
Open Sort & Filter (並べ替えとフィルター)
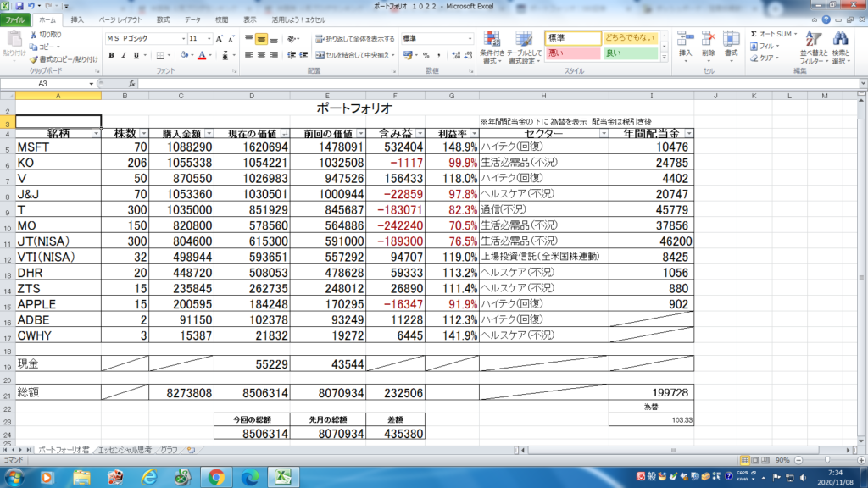tap(813, 47)
